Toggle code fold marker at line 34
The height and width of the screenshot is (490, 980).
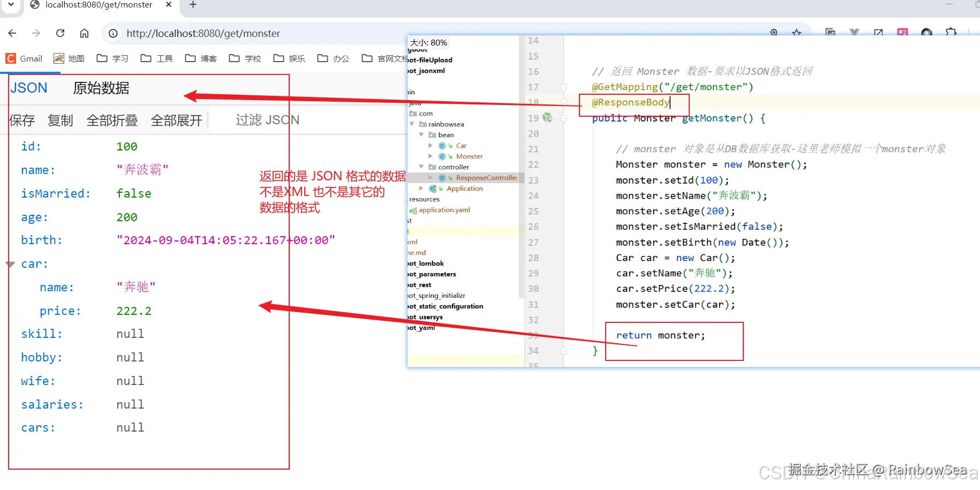pos(564,351)
